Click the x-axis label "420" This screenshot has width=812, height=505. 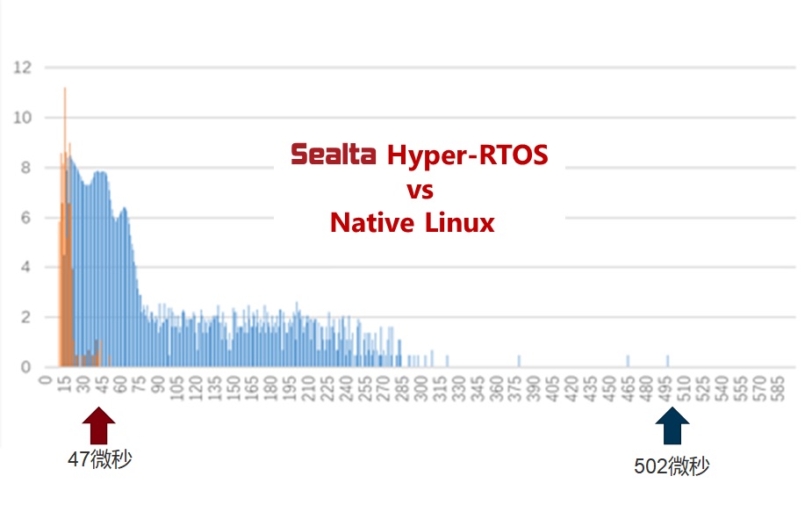pyautogui.click(x=572, y=388)
